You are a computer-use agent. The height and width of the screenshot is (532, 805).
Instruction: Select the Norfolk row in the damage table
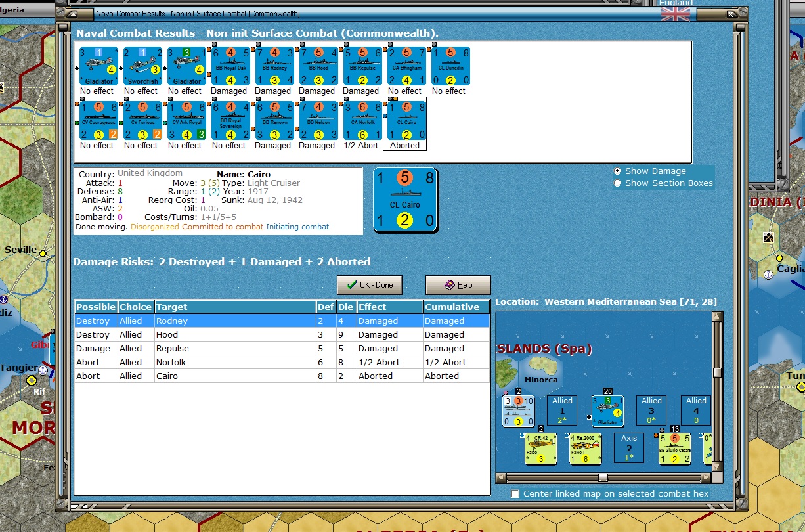pyautogui.click(x=282, y=363)
